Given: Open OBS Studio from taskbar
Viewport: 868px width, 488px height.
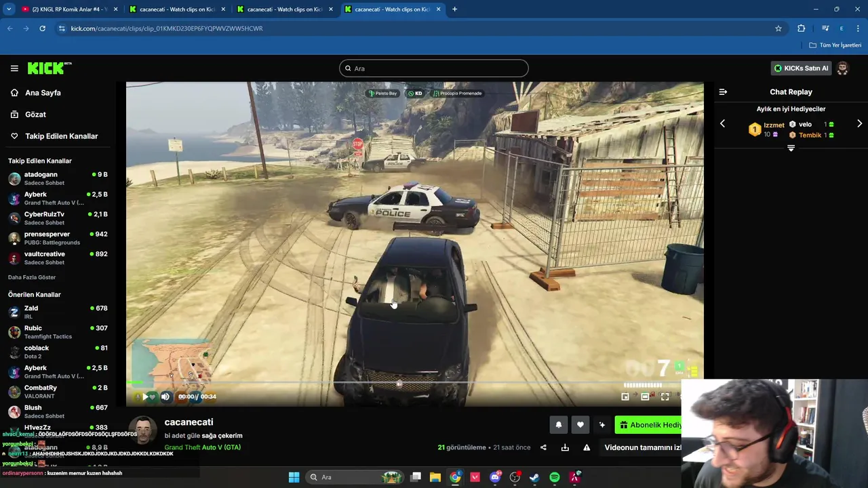Looking at the screenshot, I should click(515, 477).
